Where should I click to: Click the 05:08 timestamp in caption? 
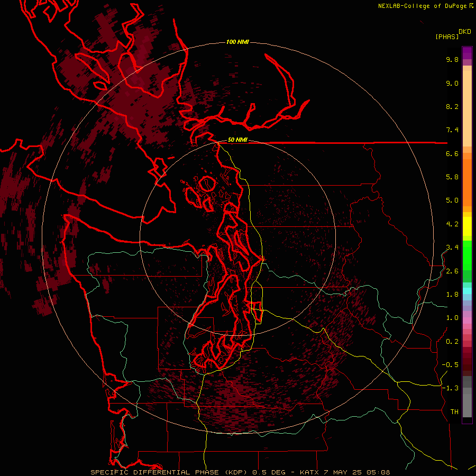click(x=379, y=472)
